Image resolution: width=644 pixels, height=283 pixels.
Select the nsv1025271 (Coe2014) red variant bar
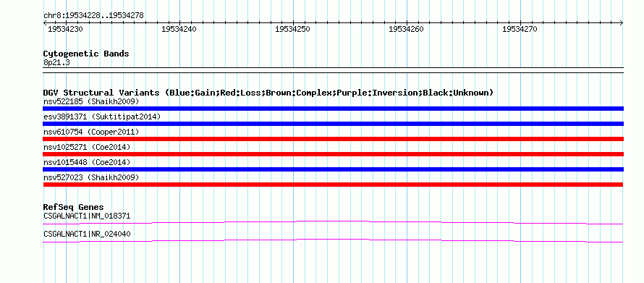tap(333, 154)
